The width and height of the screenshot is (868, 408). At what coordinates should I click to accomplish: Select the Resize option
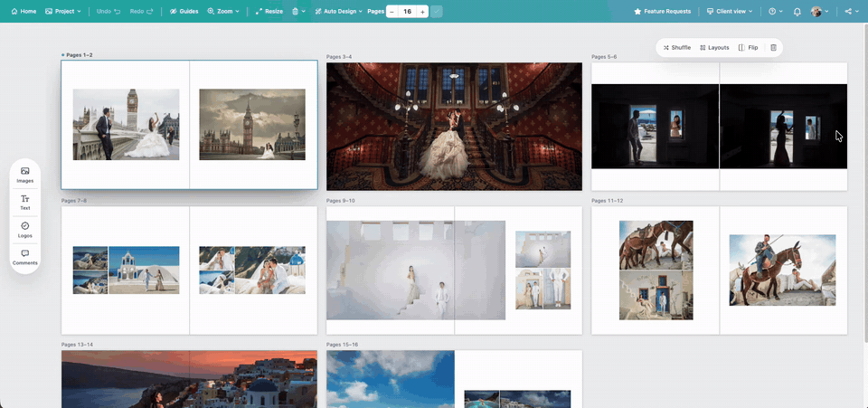click(x=269, y=11)
